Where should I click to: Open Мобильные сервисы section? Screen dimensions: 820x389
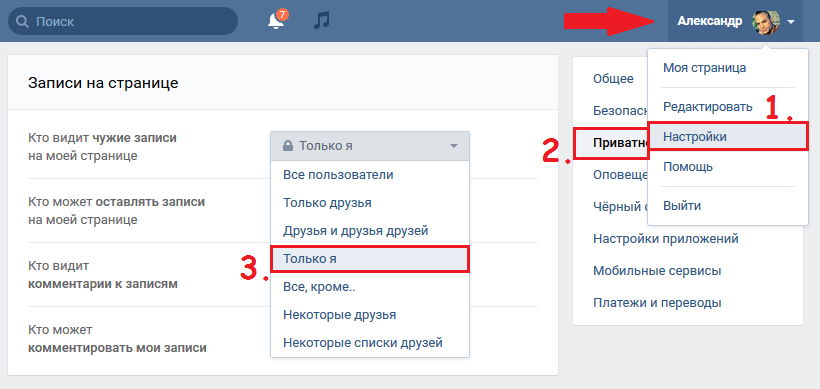657,271
